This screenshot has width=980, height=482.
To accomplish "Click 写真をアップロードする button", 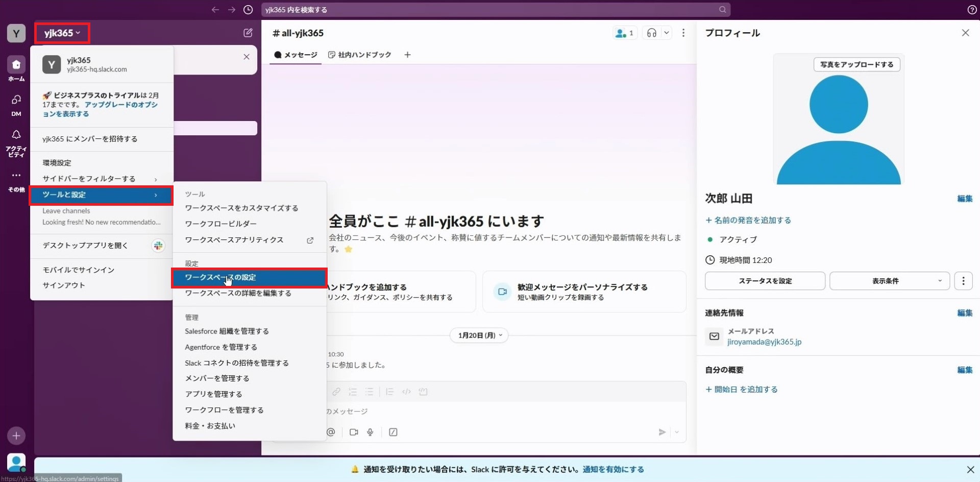I will (856, 64).
